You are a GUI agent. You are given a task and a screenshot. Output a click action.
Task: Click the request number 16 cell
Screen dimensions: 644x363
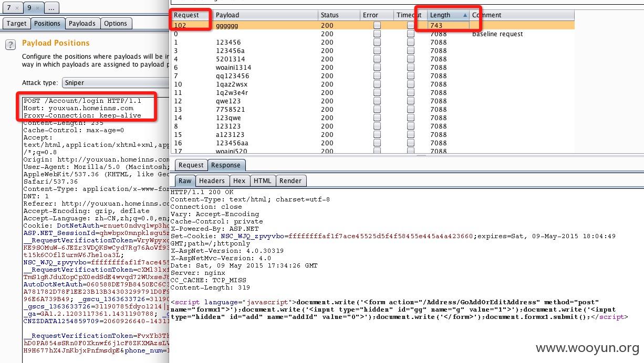pos(178,143)
